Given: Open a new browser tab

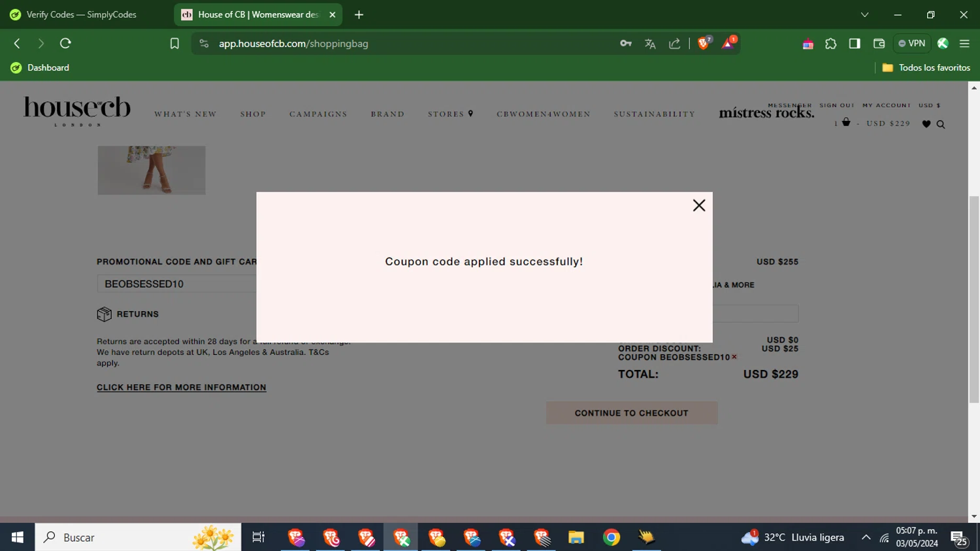Looking at the screenshot, I should (x=359, y=14).
